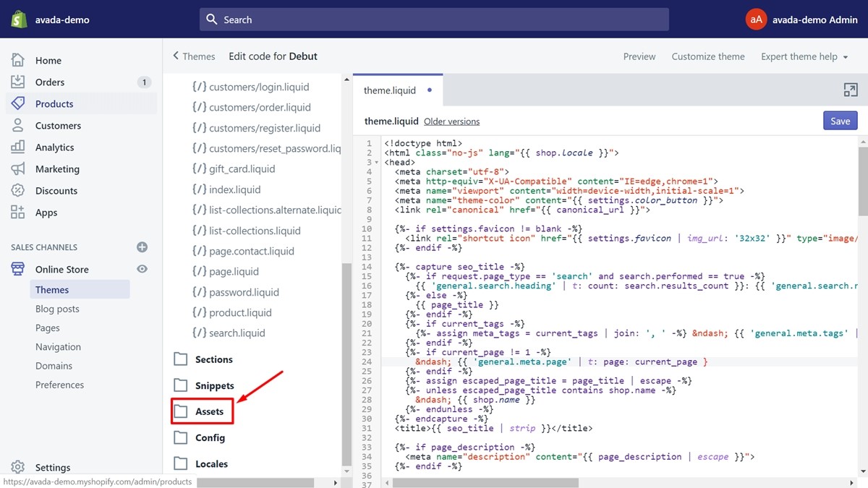Select the theme.liquid editor tab

[397, 90]
